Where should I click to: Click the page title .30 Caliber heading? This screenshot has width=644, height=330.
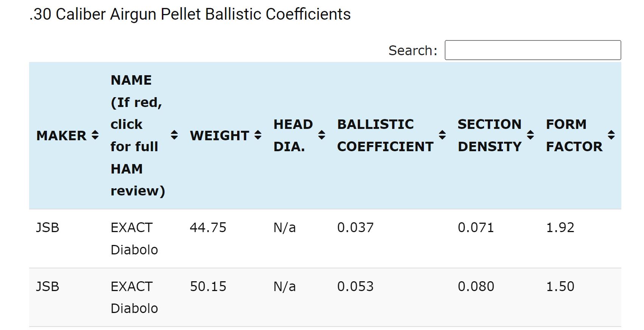(190, 14)
